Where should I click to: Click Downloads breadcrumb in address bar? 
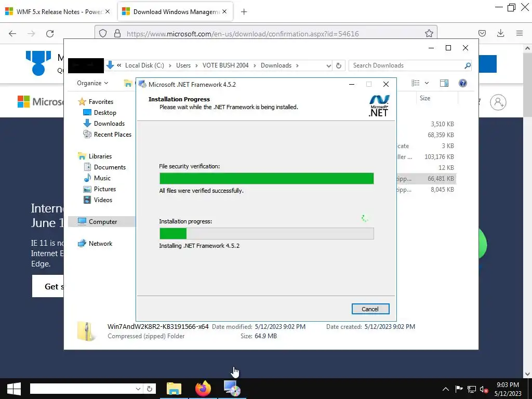(x=276, y=65)
